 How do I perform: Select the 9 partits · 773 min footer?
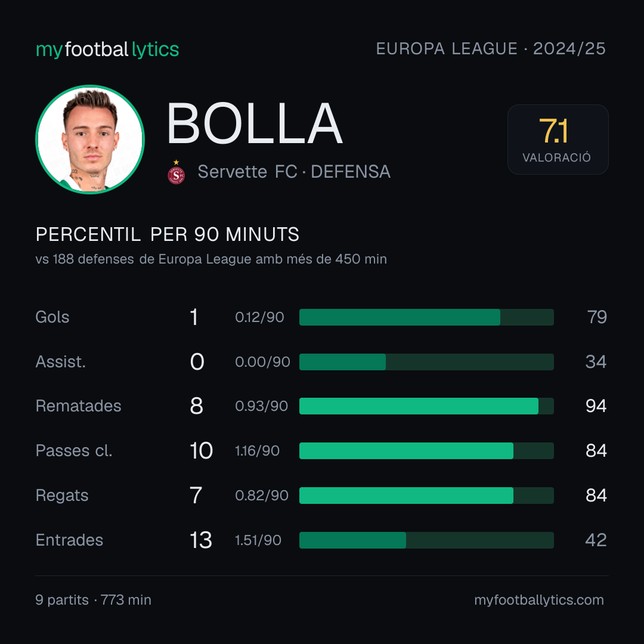point(93,600)
